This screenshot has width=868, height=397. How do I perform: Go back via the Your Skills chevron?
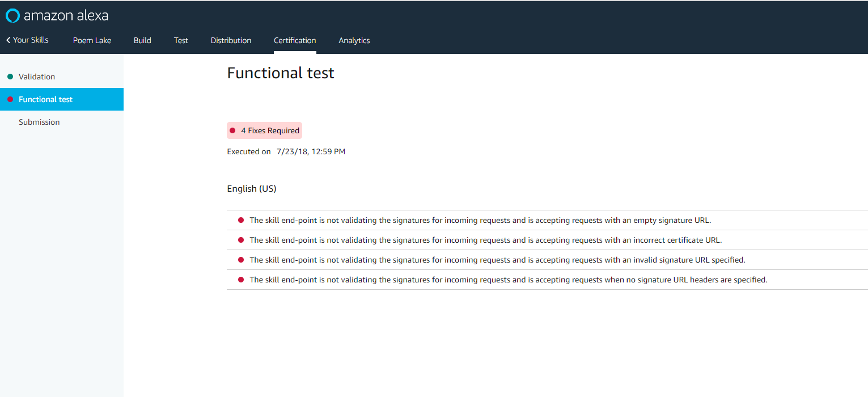pos(8,40)
